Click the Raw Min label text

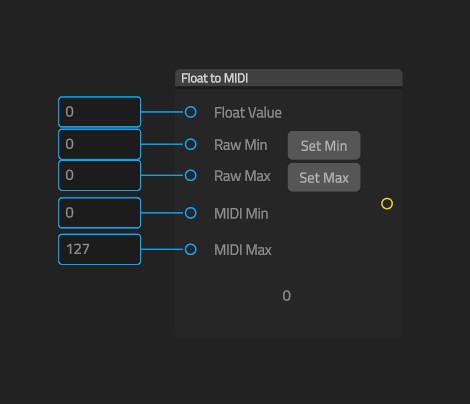(241, 145)
